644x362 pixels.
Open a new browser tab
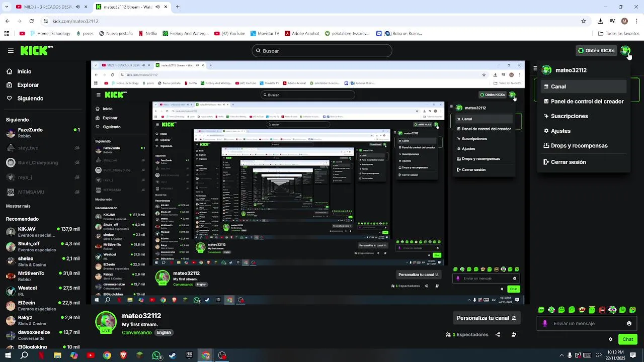coord(177,7)
